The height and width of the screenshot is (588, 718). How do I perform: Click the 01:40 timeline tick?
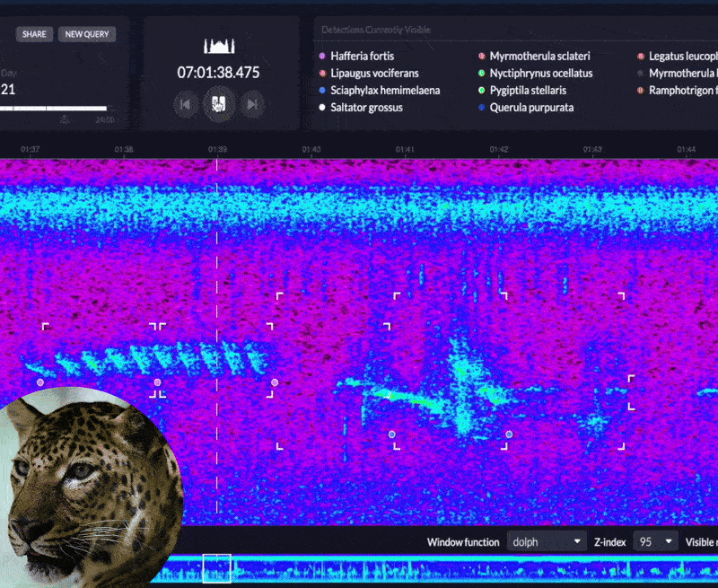[x=311, y=149]
